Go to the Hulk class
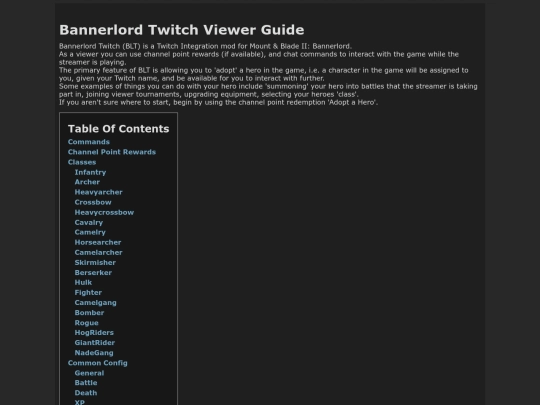 tap(83, 282)
